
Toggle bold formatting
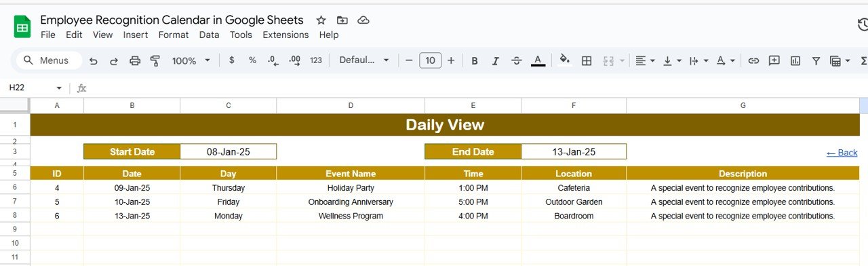475,60
